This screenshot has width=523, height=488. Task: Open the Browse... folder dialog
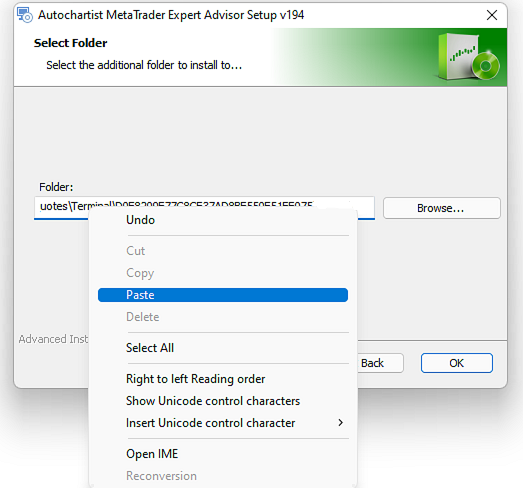[442, 208]
